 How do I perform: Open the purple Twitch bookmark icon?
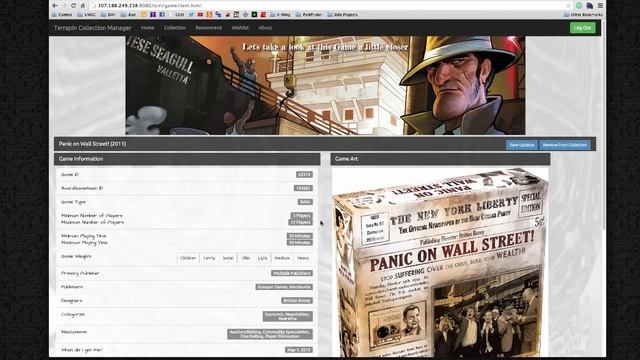click(153, 14)
